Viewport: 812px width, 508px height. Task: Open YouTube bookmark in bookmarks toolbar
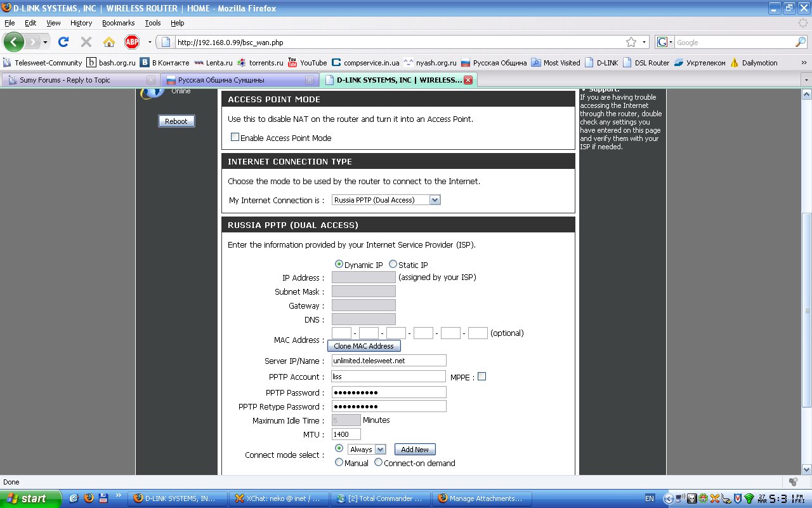pyautogui.click(x=308, y=63)
